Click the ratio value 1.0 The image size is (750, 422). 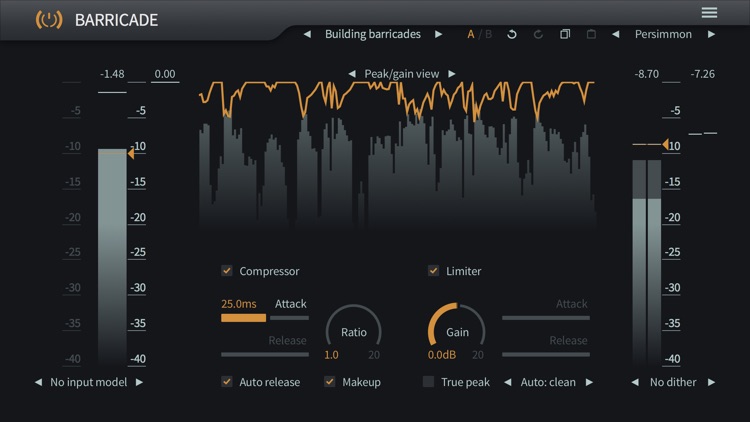331,355
